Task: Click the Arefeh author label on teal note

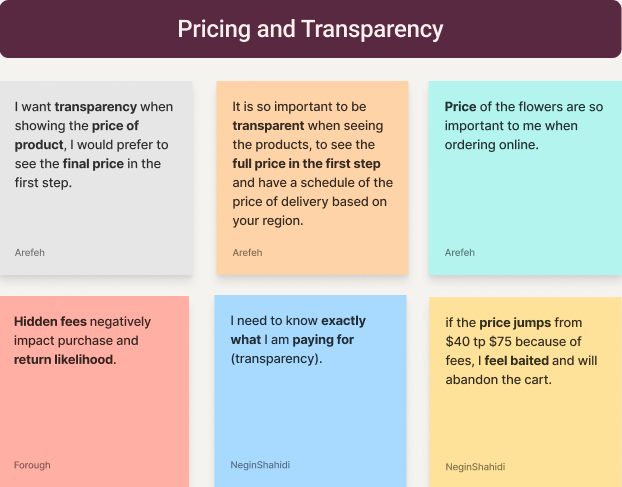Action: pyautogui.click(x=460, y=252)
